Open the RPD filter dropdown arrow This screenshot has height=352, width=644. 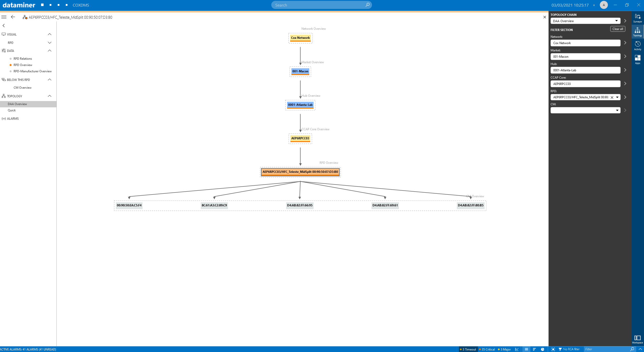coord(617,97)
